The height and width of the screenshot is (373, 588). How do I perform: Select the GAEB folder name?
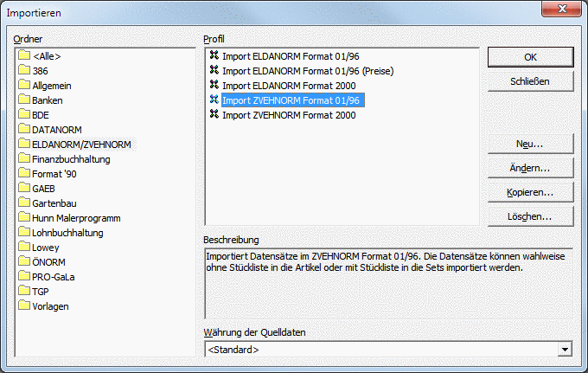(43, 189)
